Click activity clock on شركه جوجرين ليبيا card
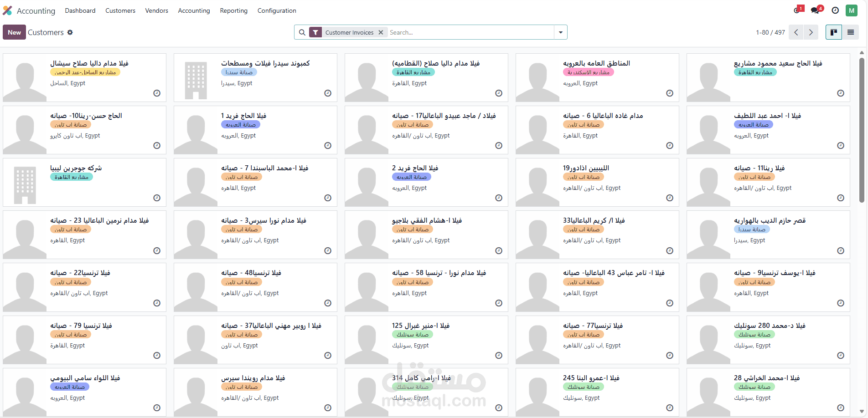Screen dimensions: 868x418 pyautogui.click(x=157, y=198)
